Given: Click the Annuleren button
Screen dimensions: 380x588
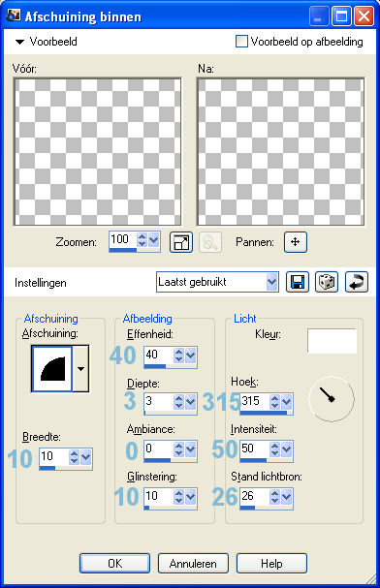Looking at the screenshot, I should pyautogui.click(x=193, y=563).
